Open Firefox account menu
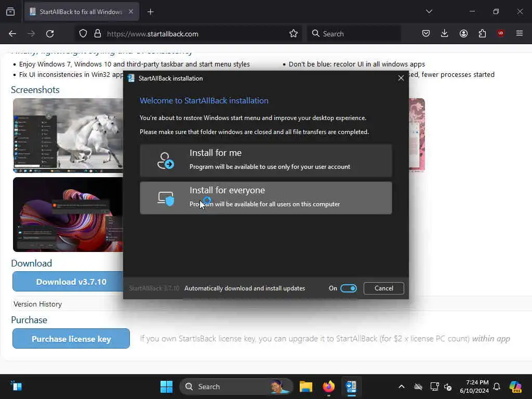The image size is (532, 399). pos(463,34)
